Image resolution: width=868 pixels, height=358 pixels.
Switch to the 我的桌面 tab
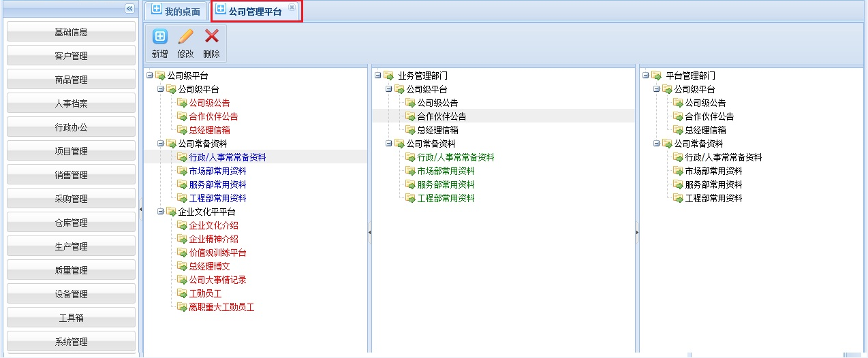click(176, 12)
